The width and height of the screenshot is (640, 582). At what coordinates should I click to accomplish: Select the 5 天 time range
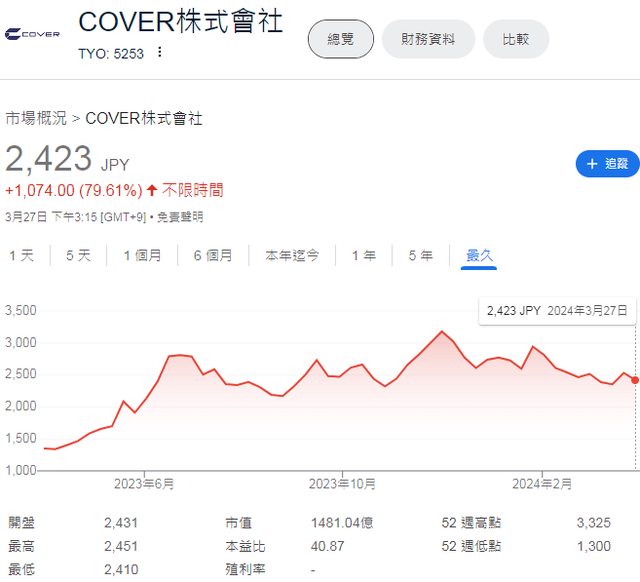[x=78, y=255]
